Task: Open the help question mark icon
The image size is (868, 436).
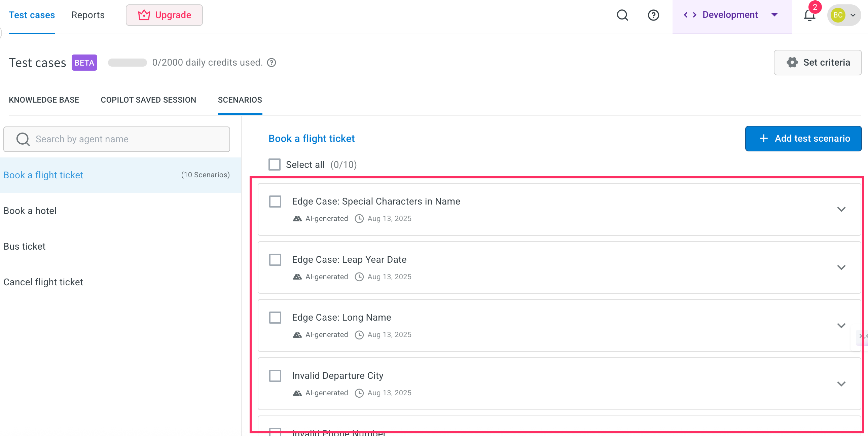Action: pyautogui.click(x=653, y=15)
